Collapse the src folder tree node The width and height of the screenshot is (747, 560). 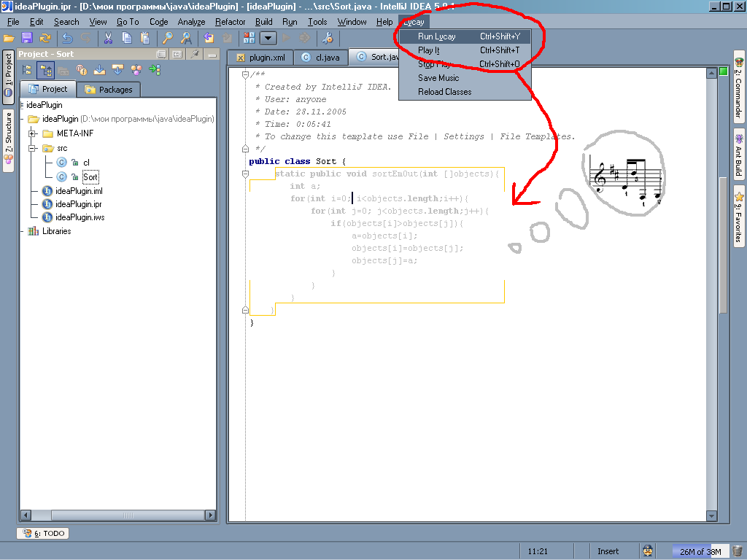[x=33, y=148]
